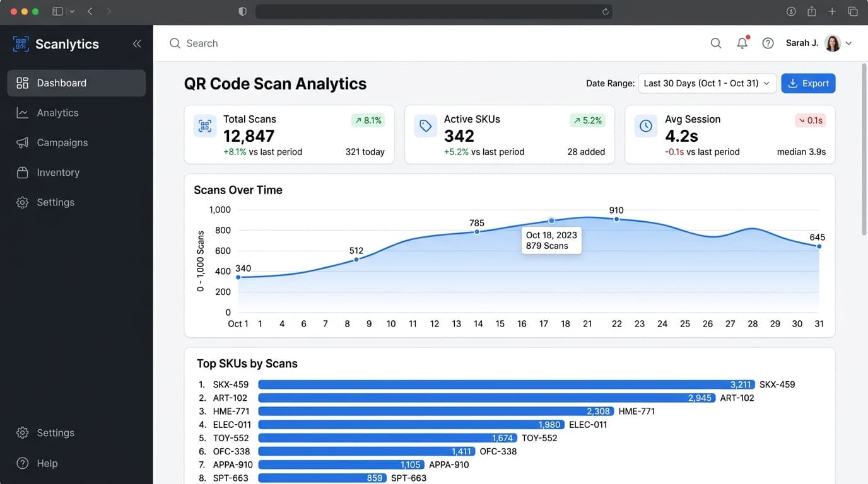Click the 910 data point on chart
The height and width of the screenshot is (484, 868).
pyautogui.click(x=616, y=219)
